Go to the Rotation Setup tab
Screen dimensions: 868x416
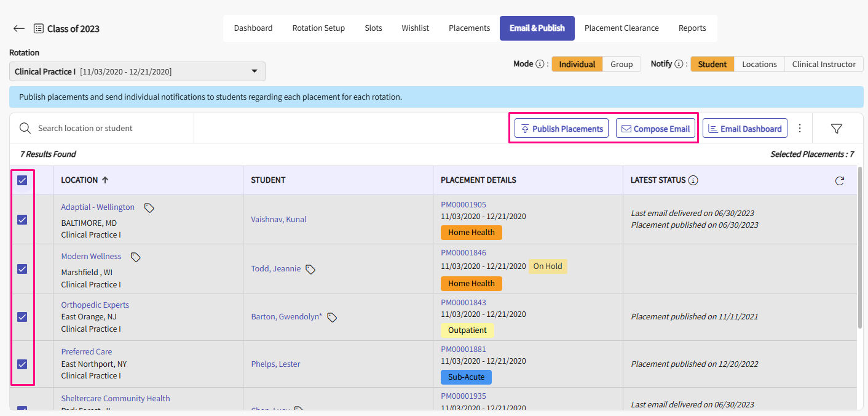coord(318,28)
